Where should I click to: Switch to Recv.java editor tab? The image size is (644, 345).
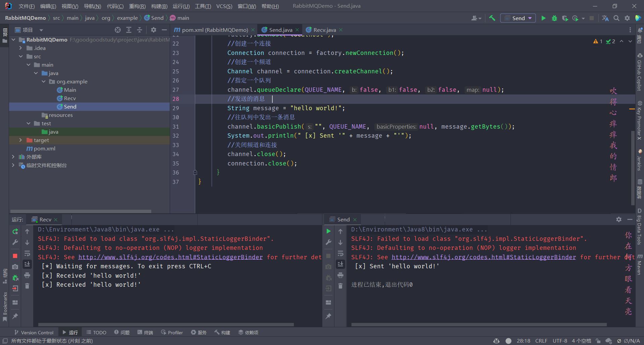tap(324, 30)
